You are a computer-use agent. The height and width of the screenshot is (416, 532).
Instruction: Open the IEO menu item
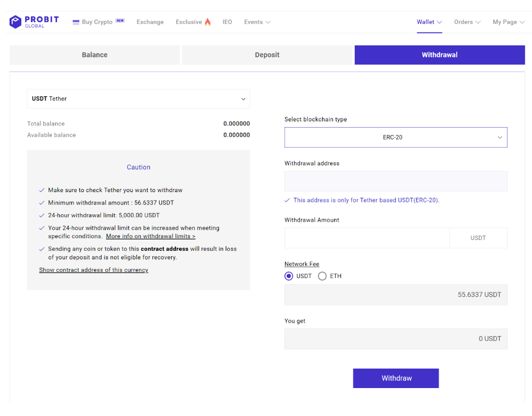(228, 22)
